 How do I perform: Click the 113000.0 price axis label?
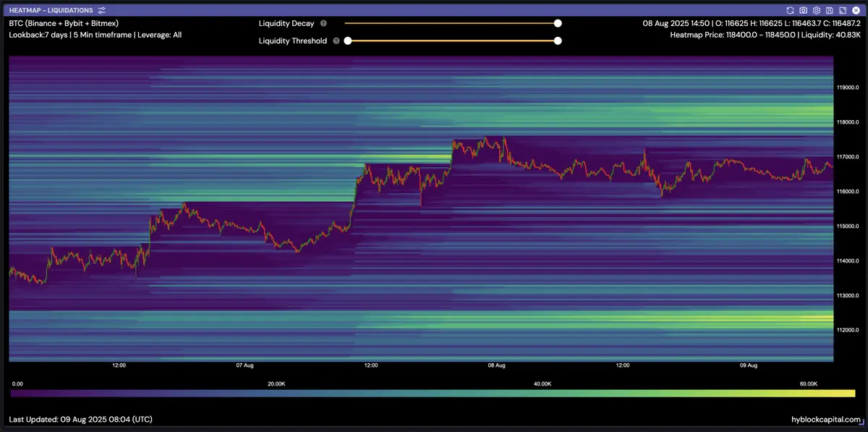click(847, 296)
